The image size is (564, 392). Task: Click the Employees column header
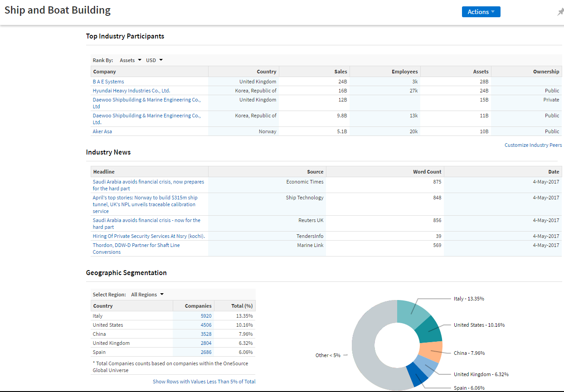pos(385,72)
